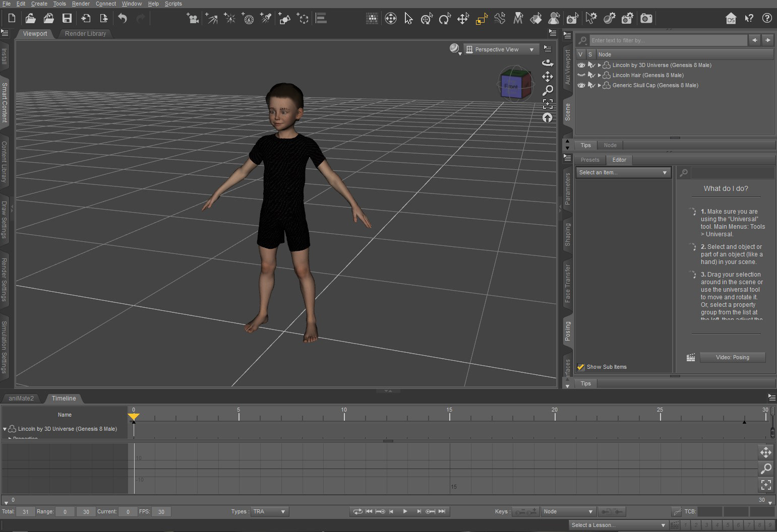Image resolution: width=777 pixels, height=532 pixels.
Task: Create a new primitive shape
Action: pos(284,19)
